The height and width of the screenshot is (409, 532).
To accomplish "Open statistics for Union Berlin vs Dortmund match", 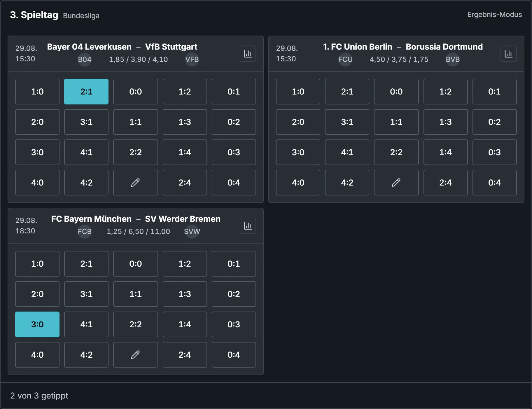I will (x=509, y=54).
